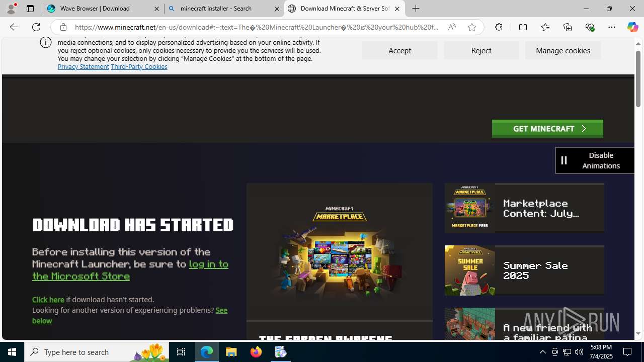
Task: Open Task View on taskbar
Action: point(181,352)
